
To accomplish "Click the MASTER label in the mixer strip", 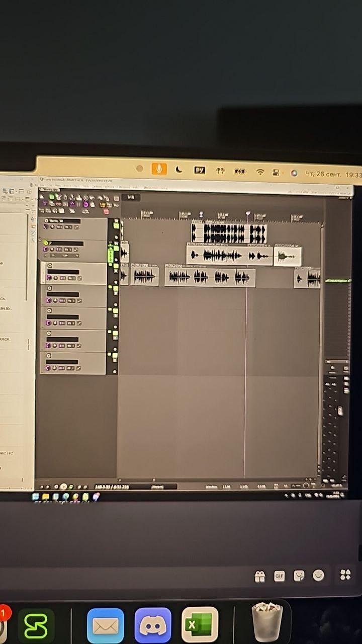I will (337, 486).
